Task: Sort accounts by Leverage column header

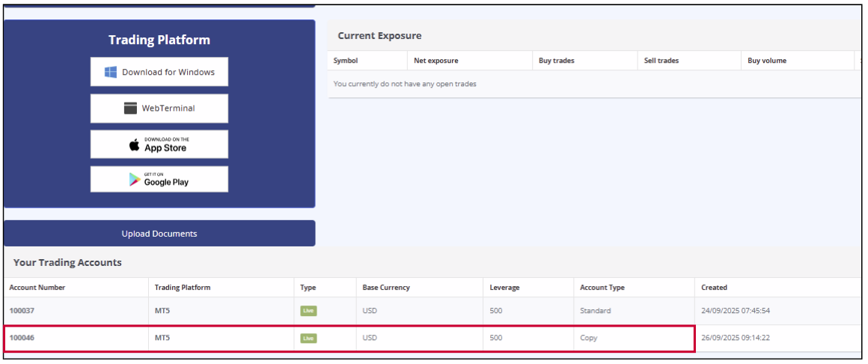Action: [504, 288]
